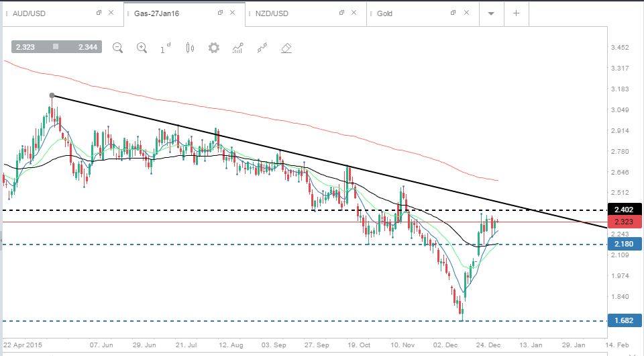Click the 2.323 sell price button

click(25, 47)
